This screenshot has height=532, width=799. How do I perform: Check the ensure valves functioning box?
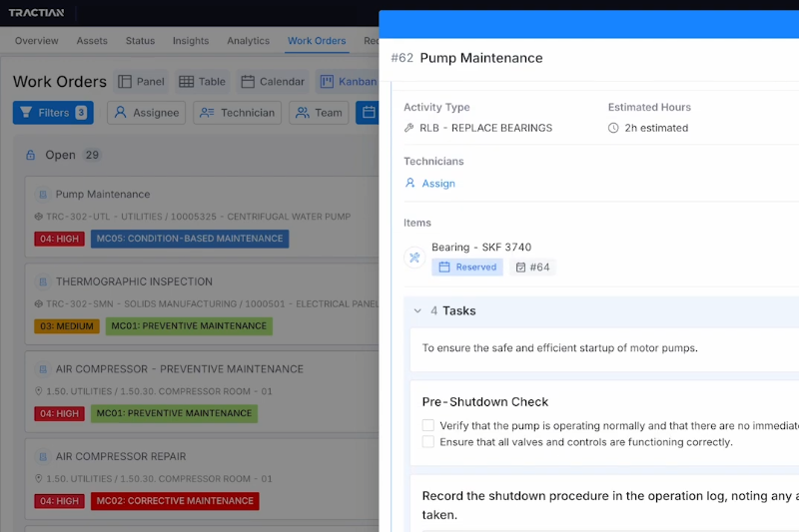point(427,441)
